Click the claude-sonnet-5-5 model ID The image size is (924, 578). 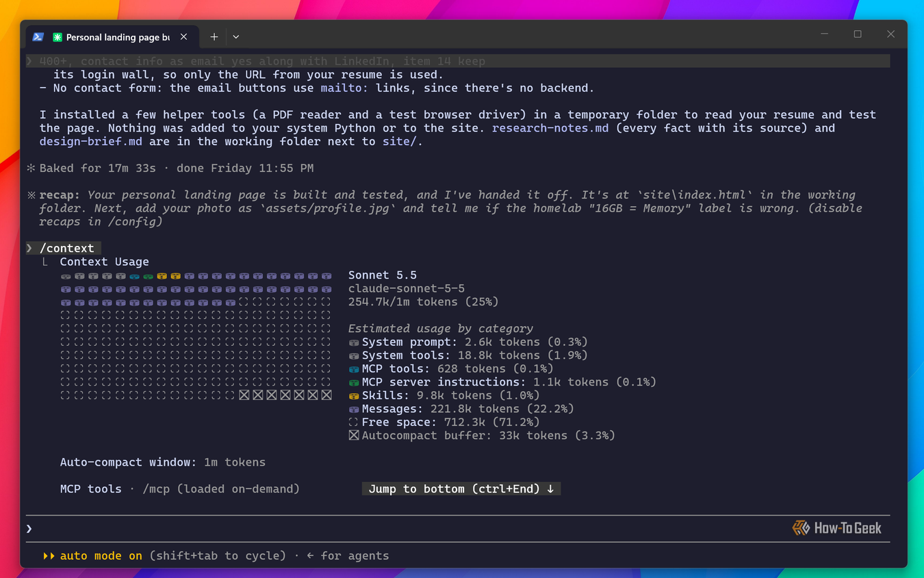pos(407,288)
